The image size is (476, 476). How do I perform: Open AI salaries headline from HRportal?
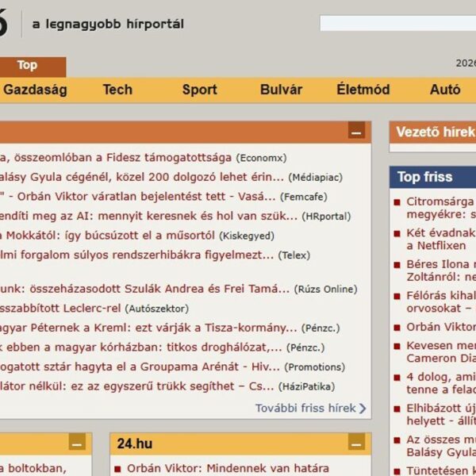[149, 216]
